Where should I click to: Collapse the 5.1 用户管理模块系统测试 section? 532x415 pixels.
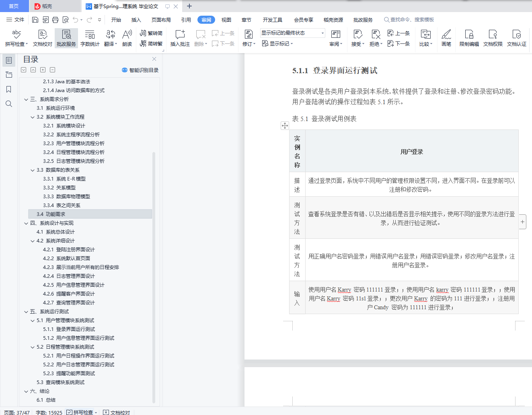(x=33, y=320)
